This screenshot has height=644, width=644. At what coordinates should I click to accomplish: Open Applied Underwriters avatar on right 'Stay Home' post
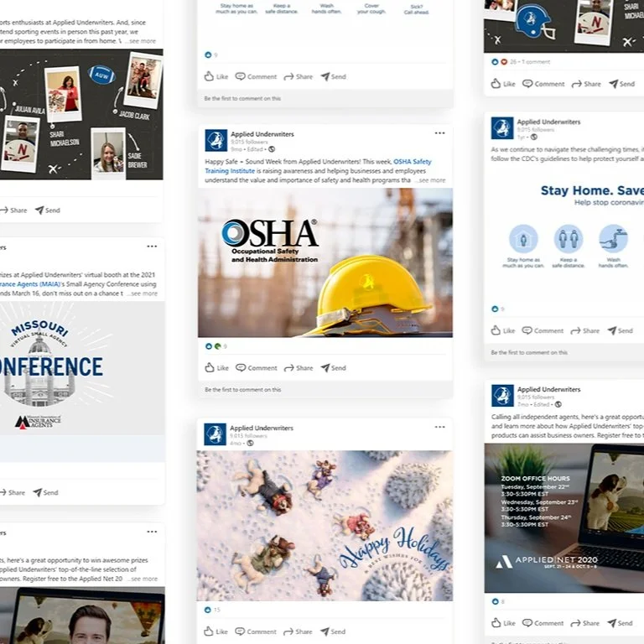502,128
